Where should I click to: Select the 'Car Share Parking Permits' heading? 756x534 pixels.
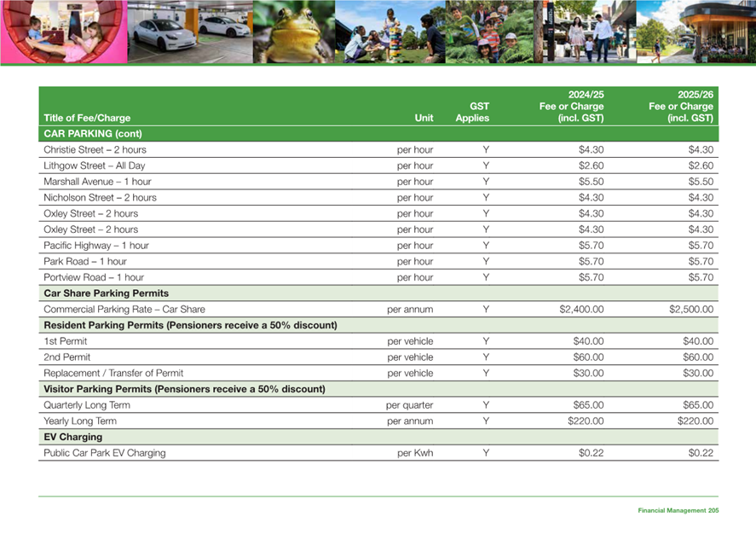click(x=106, y=293)
